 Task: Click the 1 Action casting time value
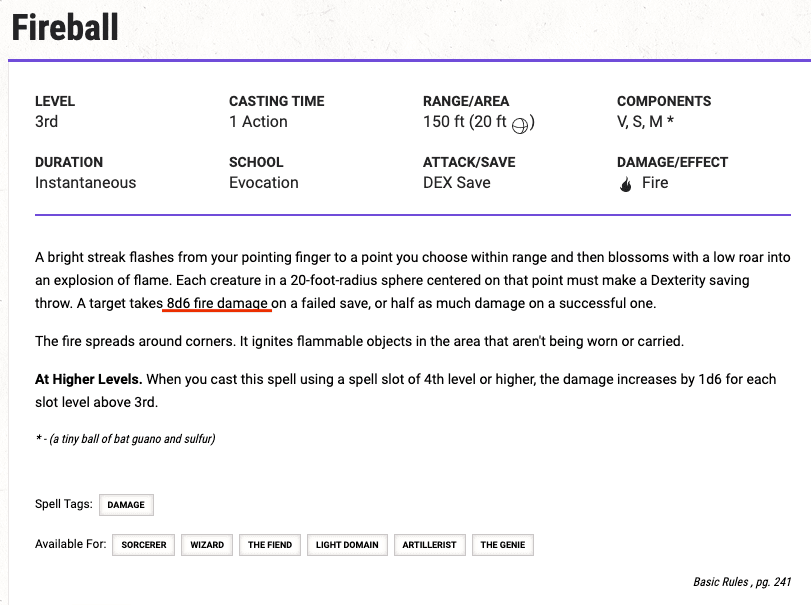pos(258,122)
